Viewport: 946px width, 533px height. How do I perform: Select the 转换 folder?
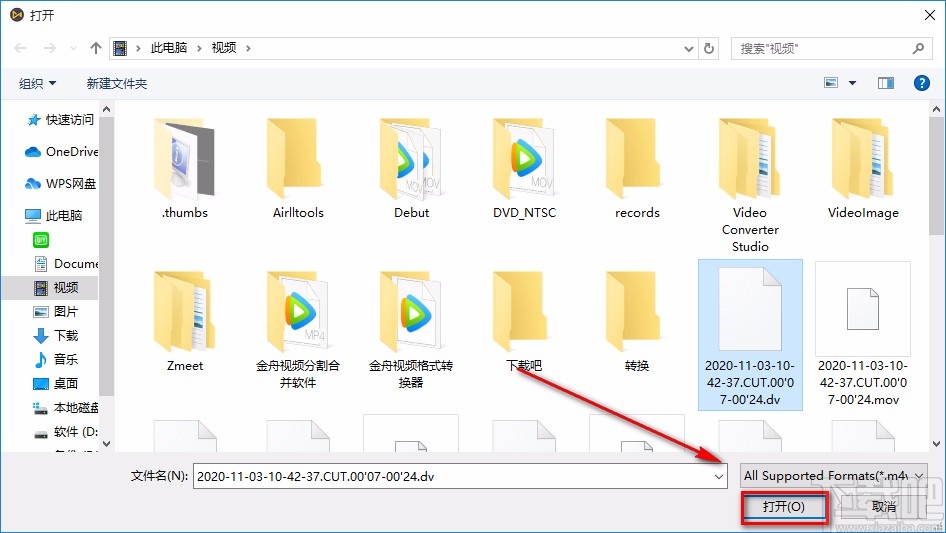(x=637, y=321)
